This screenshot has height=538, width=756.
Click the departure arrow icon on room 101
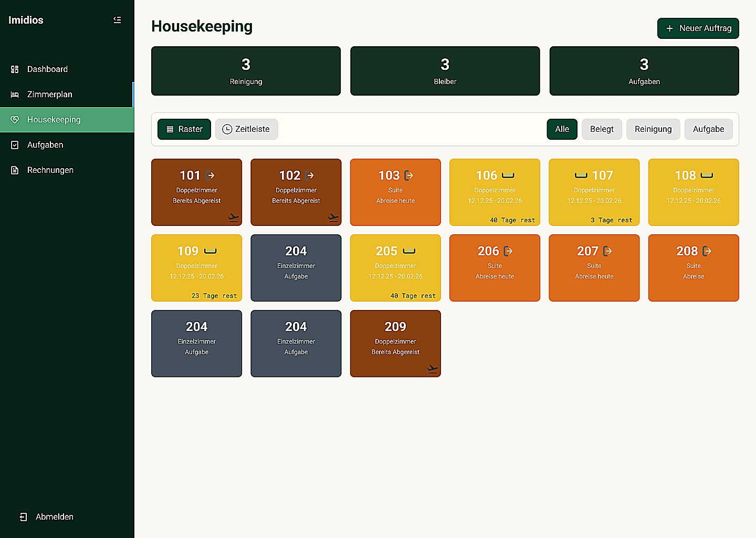pos(211,175)
